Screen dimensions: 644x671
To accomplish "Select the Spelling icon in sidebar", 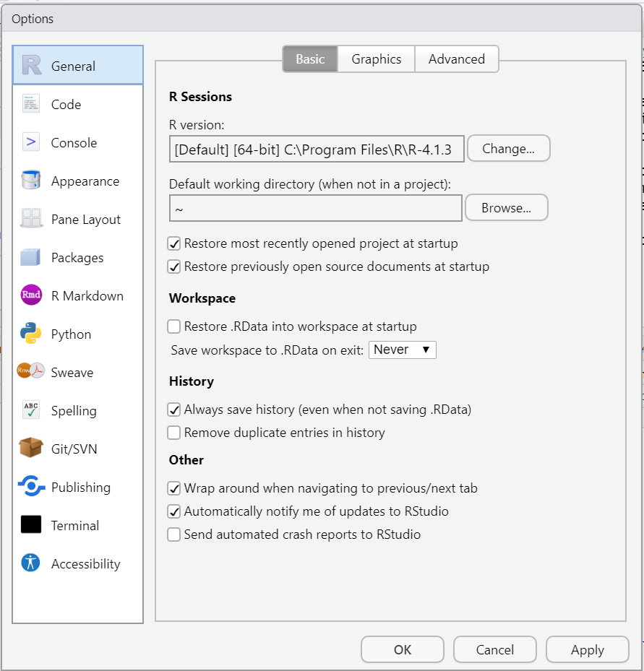I will point(30,410).
